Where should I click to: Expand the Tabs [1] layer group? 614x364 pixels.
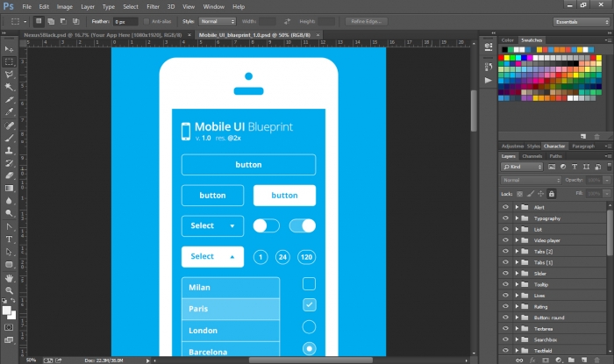click(x=517, y=262)
